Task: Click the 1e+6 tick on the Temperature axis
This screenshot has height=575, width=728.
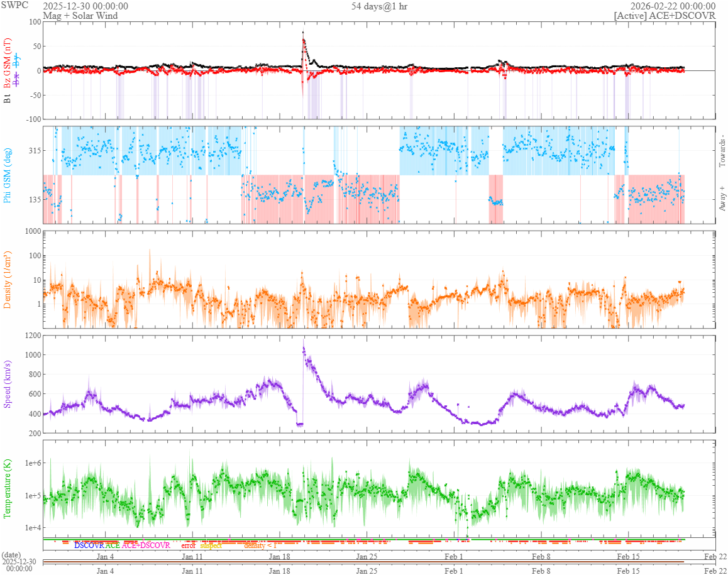Action: click(32, 463)
